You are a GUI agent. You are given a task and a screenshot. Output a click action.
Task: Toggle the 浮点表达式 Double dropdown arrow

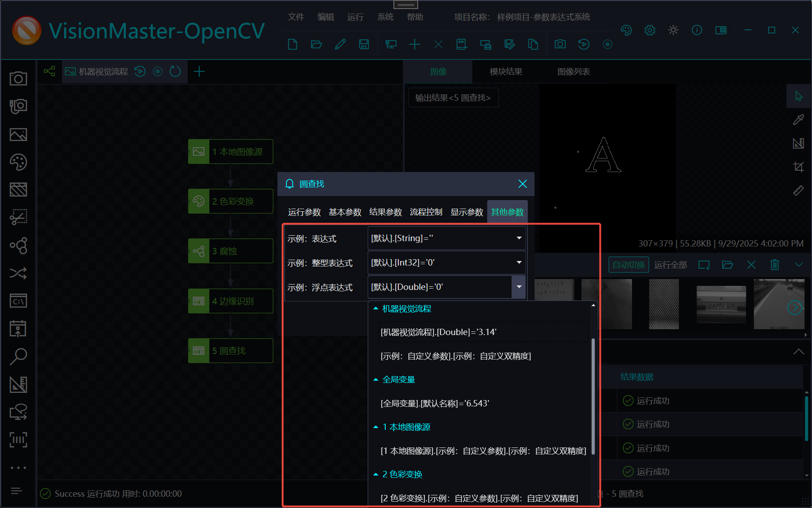[x=519, y=287]
